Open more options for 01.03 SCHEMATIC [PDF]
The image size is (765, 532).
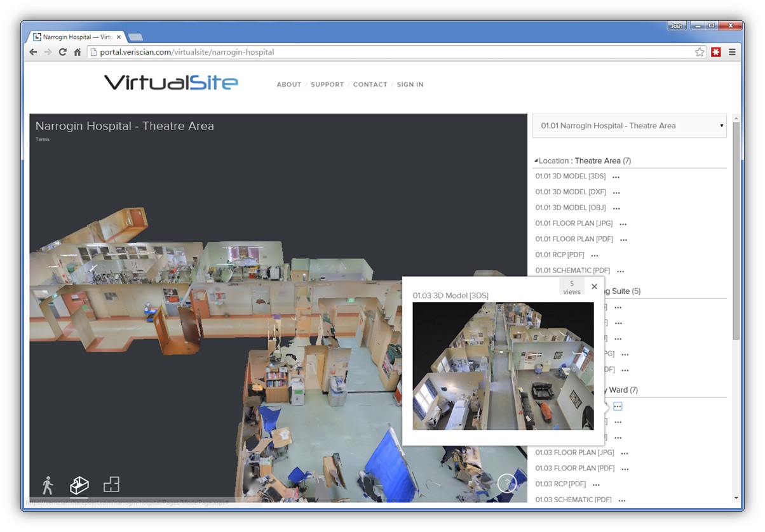click(622, 500)
